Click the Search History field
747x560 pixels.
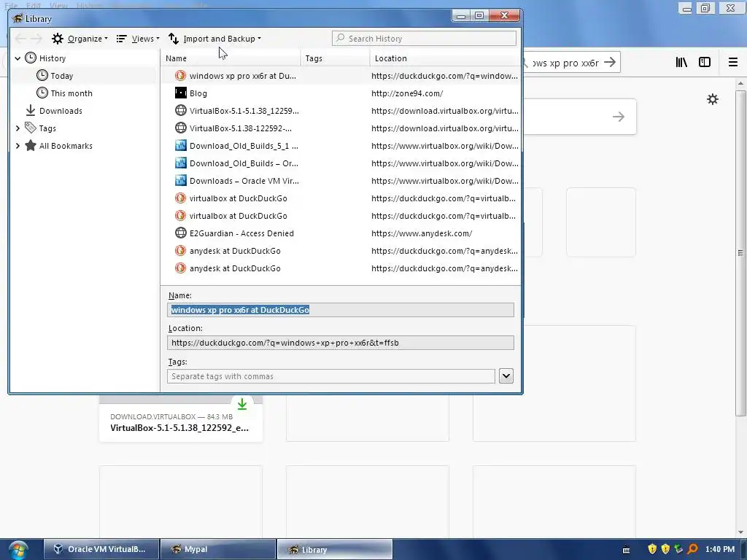point(424,39)
